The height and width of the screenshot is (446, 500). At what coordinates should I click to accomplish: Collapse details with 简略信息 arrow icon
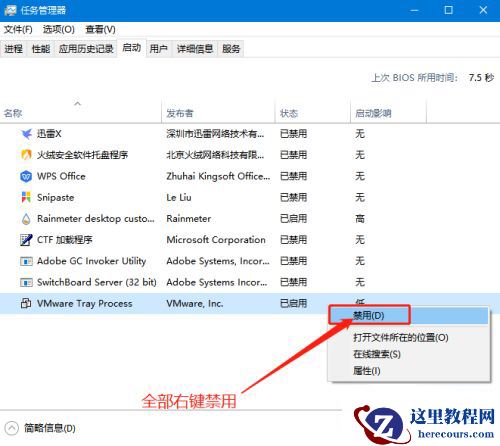pos(12,428)
